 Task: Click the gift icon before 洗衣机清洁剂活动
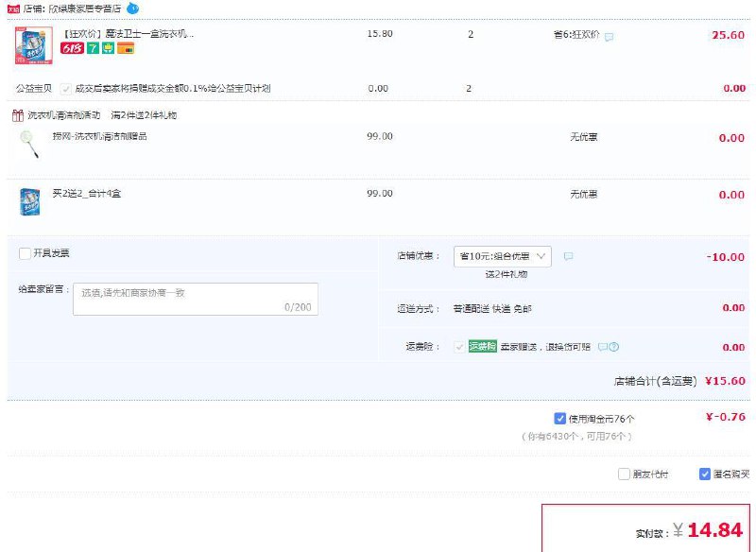(x=18, y=115)
